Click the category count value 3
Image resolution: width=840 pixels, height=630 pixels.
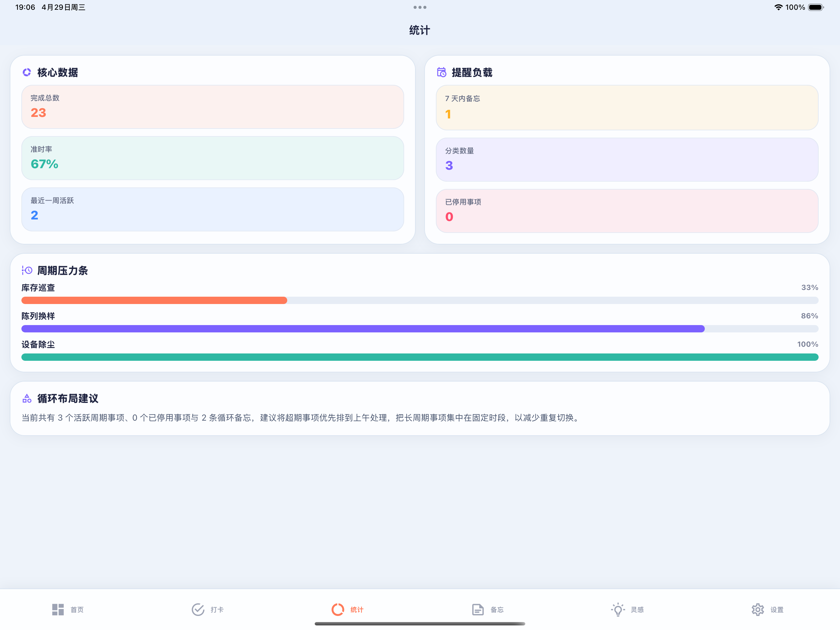coord(449,165)
